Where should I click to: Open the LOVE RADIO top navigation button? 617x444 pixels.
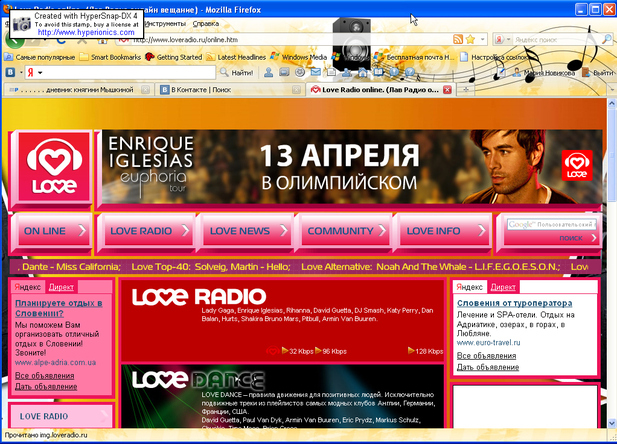click(x=146, y=231)
